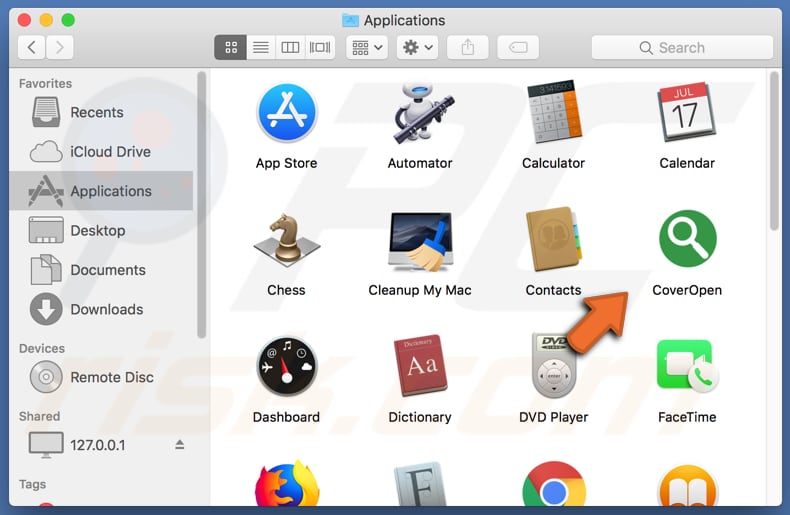Switch to column view
Screen dimensions: 790x515
pos(290,47)
